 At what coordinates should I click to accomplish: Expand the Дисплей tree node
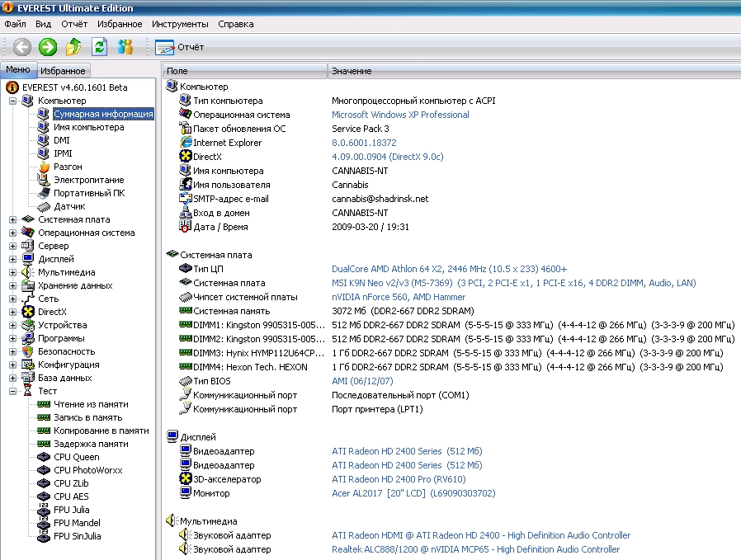click(x=13, y=259)
